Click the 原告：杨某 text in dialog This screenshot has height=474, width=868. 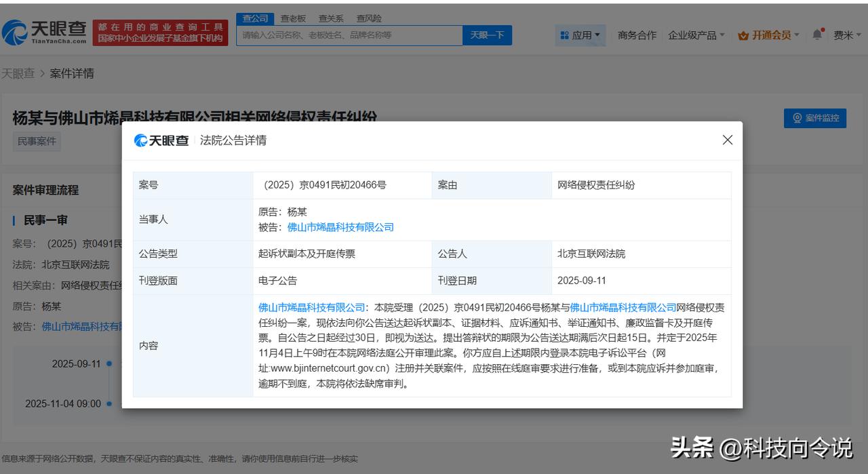283,212
